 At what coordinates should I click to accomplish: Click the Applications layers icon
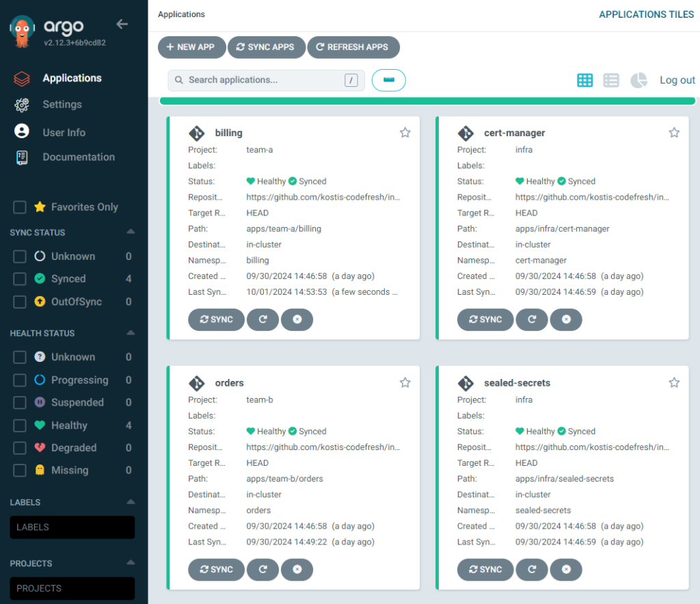22,79
